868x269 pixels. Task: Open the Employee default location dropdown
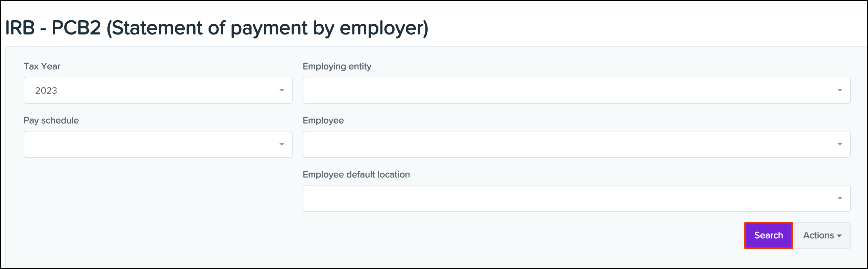(x=576, y=198)
